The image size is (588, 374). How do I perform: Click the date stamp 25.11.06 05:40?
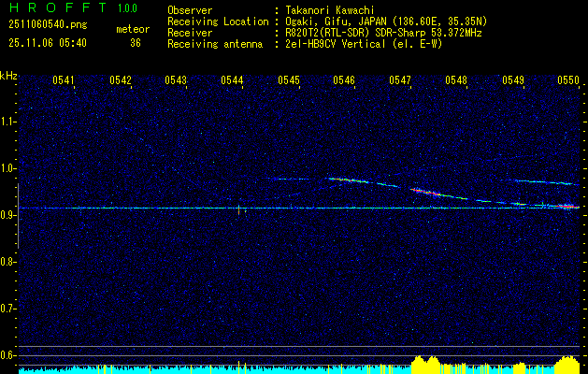(47, 42)
